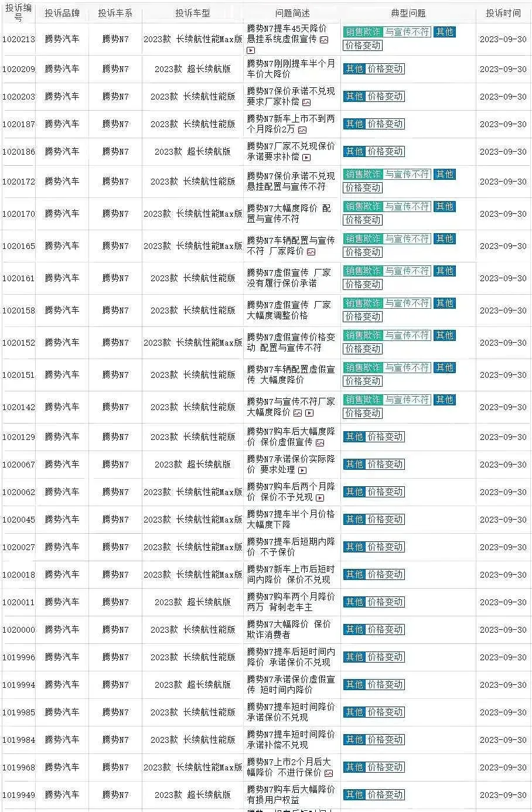The height and width of the screenshot is (812, 532).
Task: Click the 投诉品牌 column header
Action: click(x=62, y=13)
